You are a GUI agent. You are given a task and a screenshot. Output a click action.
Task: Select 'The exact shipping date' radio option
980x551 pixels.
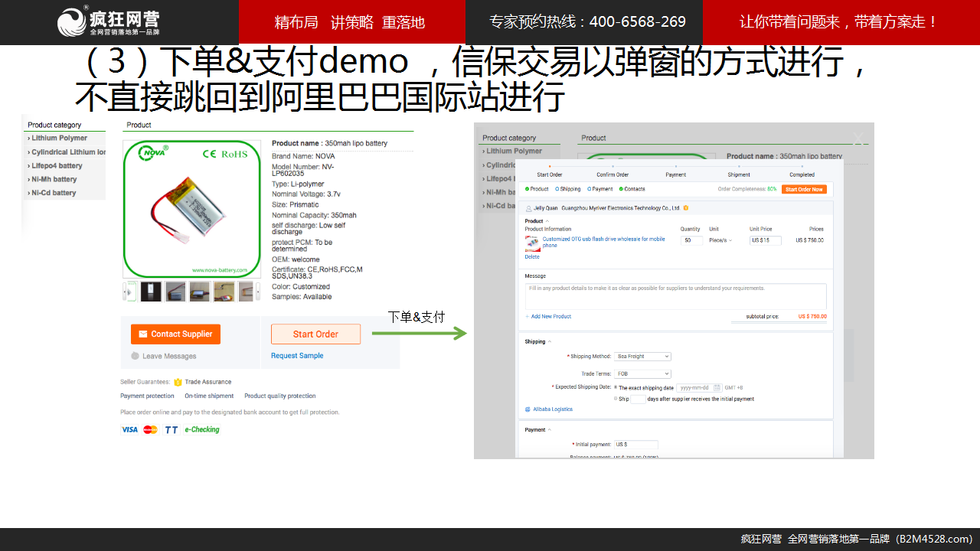click(616, 388)
